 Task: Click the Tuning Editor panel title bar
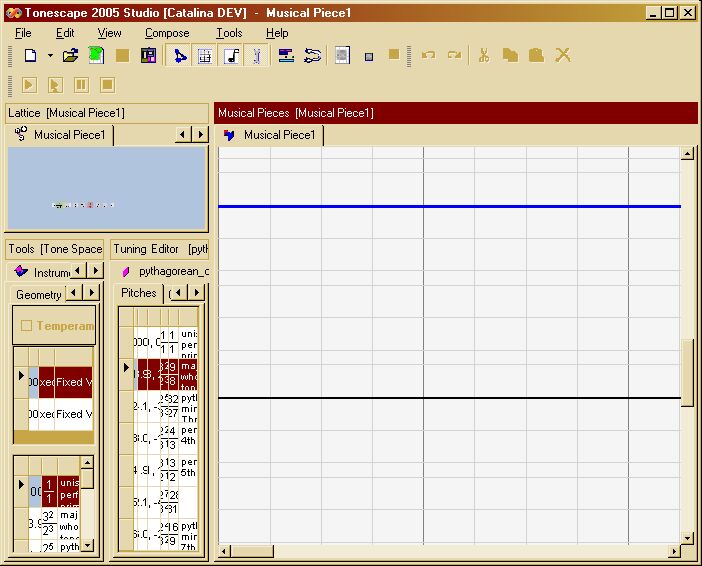(x=160, y=249)
